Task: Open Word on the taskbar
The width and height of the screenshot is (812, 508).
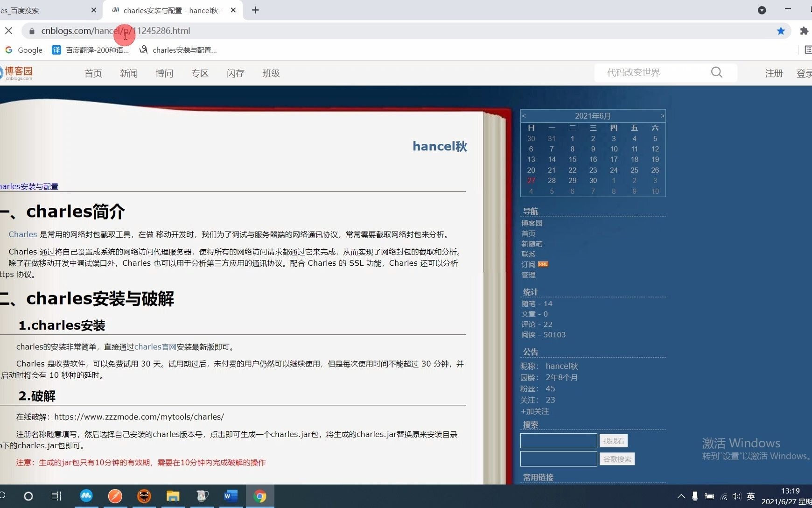Action: pyautogui.click(x=231, y=496)
